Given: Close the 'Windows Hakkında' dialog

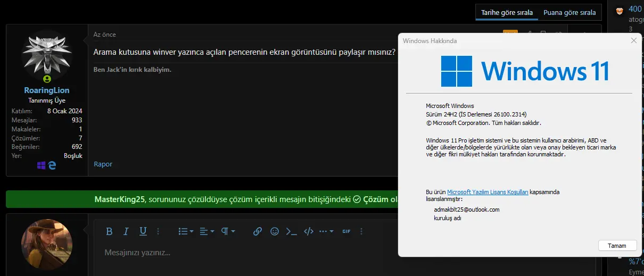Looking at the screenshot, I should coord(633,40).
